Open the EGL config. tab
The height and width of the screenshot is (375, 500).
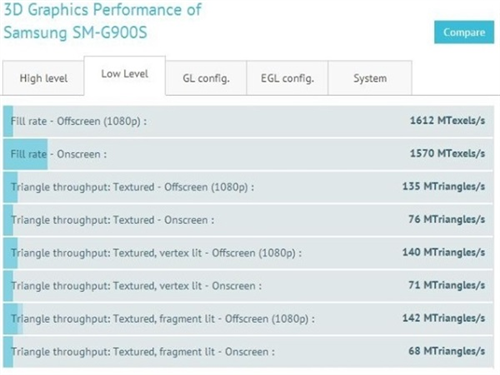point(287,78)
